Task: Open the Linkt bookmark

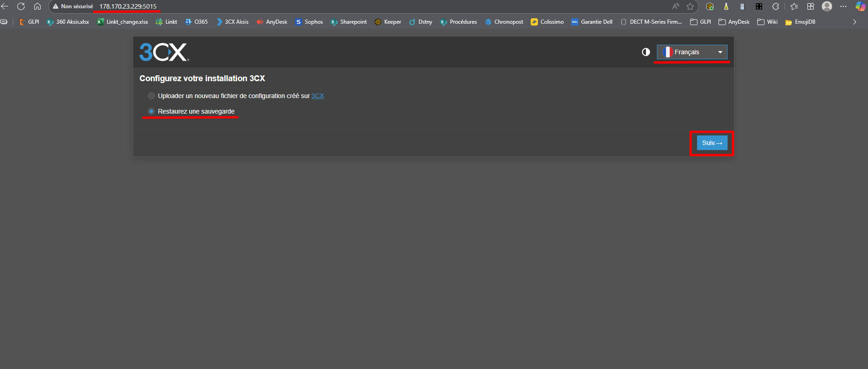Action: pos(166,22)
